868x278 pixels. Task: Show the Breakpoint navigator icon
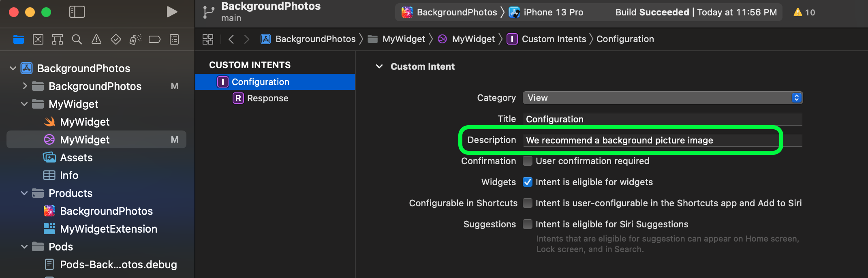click(154, 39)
